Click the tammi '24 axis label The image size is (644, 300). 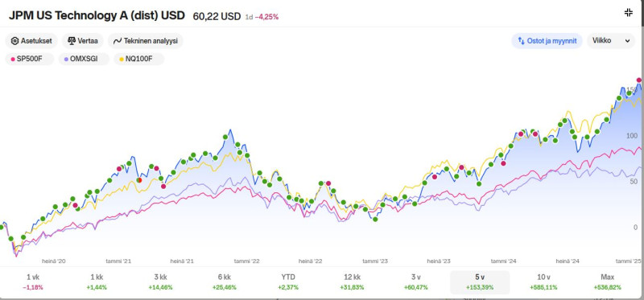pos(504,261)
